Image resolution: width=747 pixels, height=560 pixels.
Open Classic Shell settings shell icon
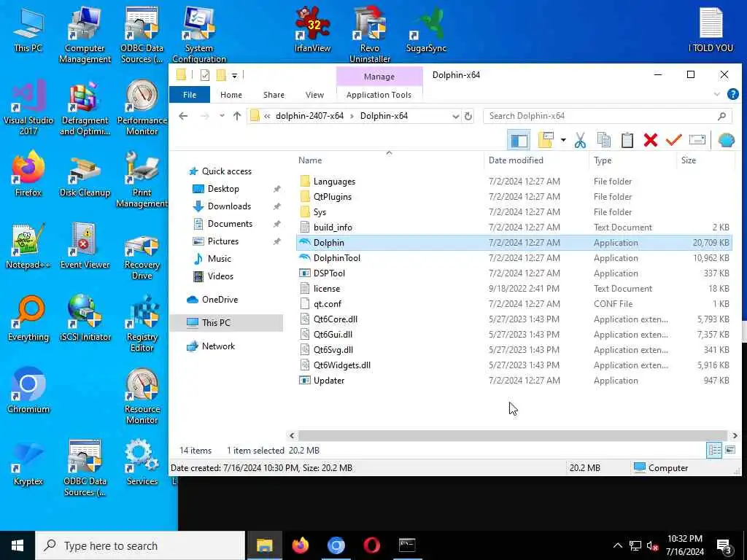[726, 140]
